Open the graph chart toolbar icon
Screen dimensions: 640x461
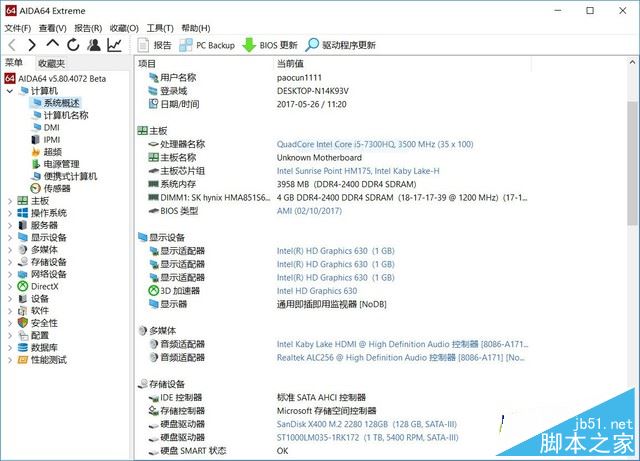(114, 45)
